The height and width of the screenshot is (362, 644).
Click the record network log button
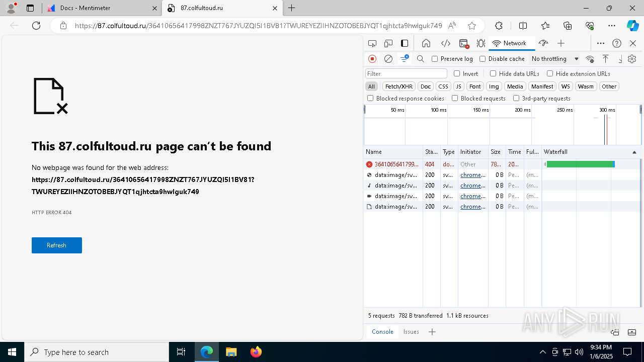click(x=372, y=59)
